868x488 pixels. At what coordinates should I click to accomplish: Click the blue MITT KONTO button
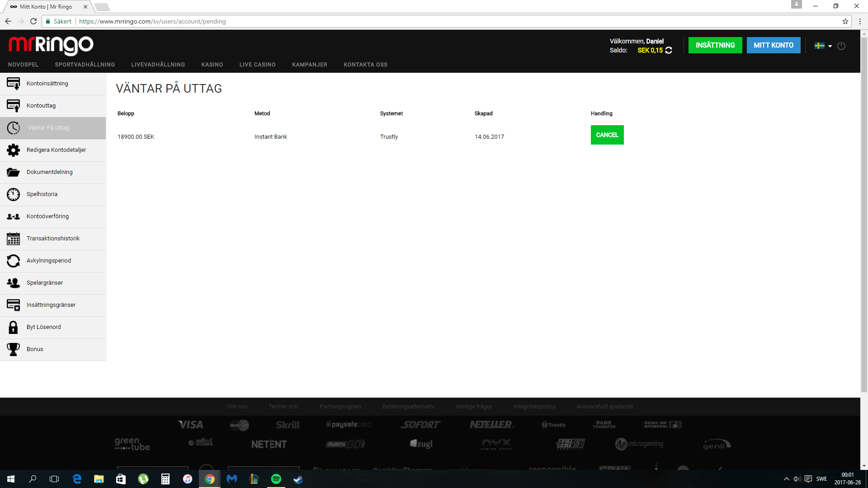[774, 45]
